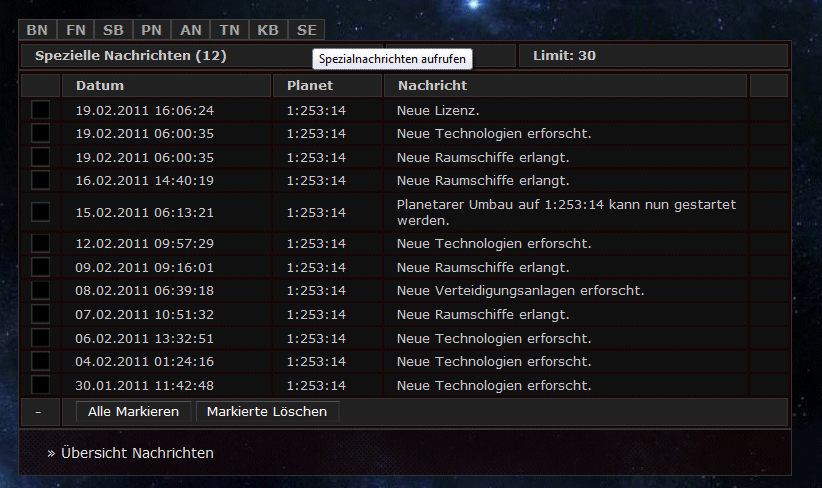This screenshot has width=822, height=488.
Task: Select the SB tab
Action: coord(114,30)
